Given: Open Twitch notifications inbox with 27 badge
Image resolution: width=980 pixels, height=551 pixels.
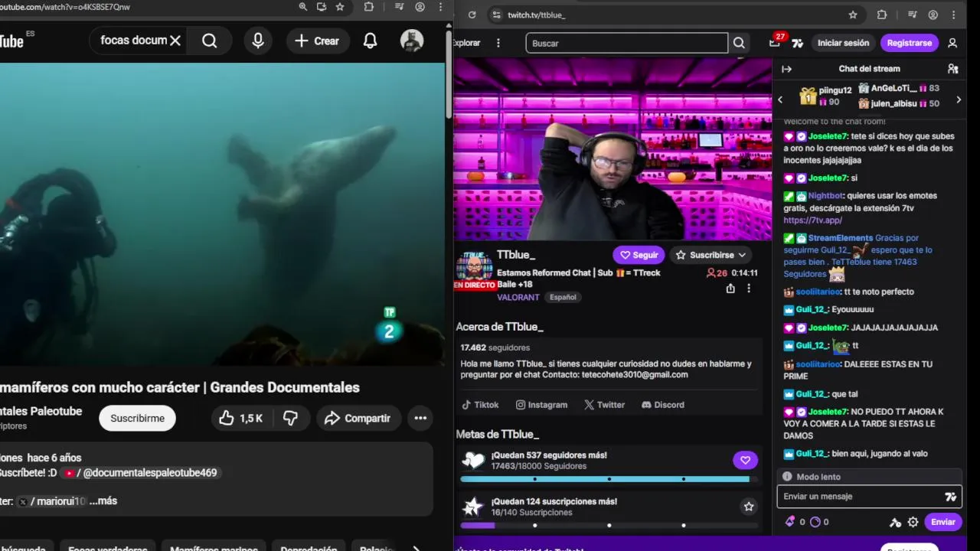Looking at the screenshot, I should 775,43.
